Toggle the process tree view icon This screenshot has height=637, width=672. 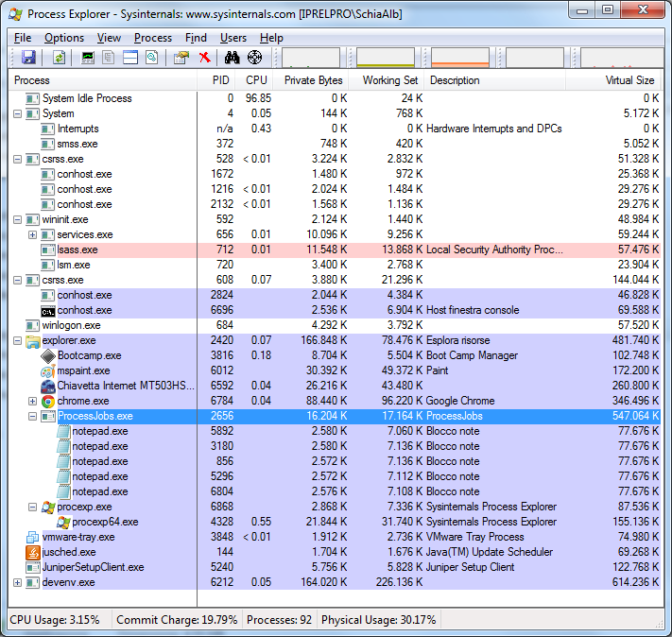point(109,57)
